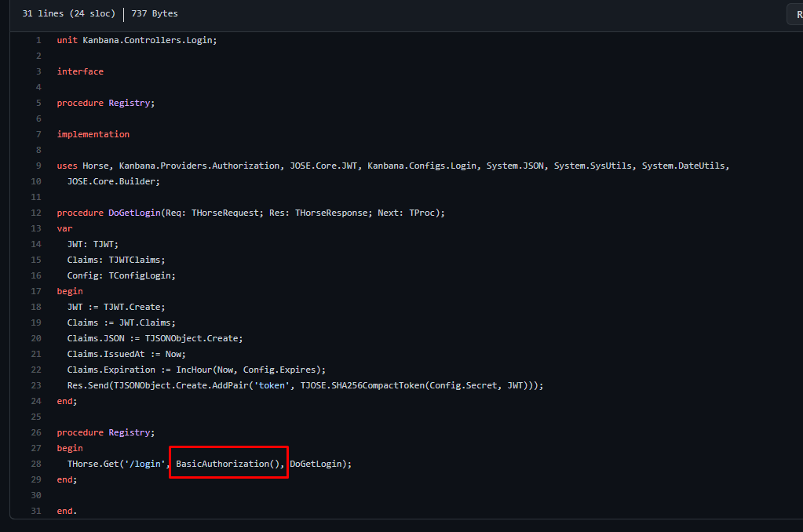Viewport: 803px width, 532px height.
Task: Click the interface keyword on line 3
Action: [x=80, y=71]
